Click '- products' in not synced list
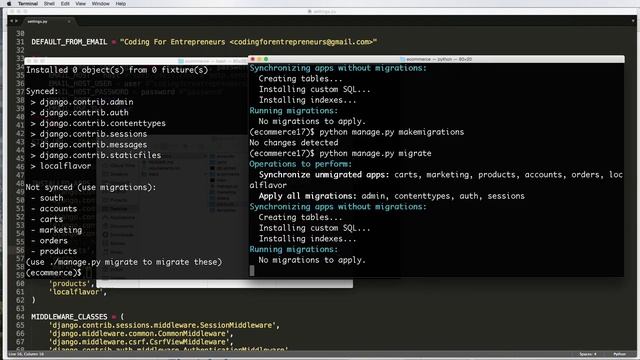Viewport: 640px width, 360px height. point(54,251)
